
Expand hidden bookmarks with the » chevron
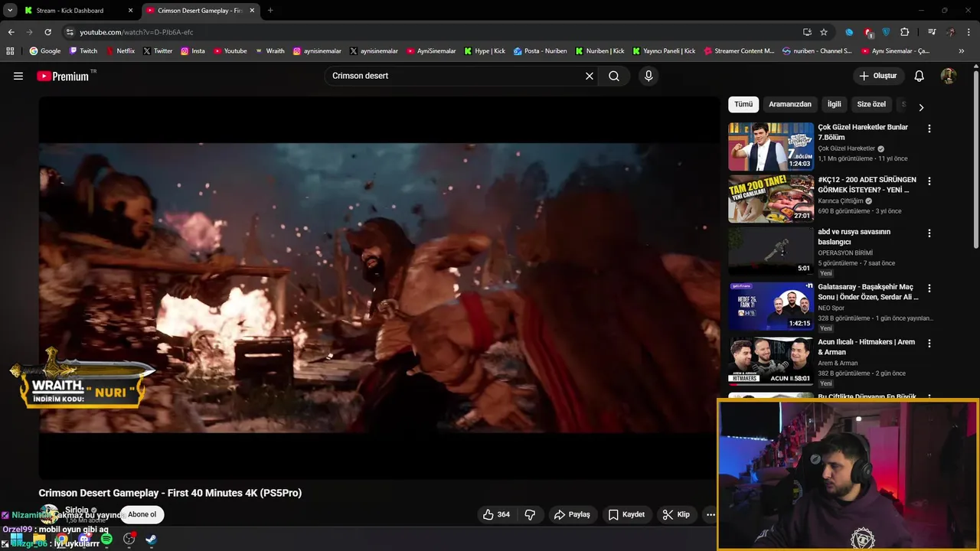(x=962, y=51)
